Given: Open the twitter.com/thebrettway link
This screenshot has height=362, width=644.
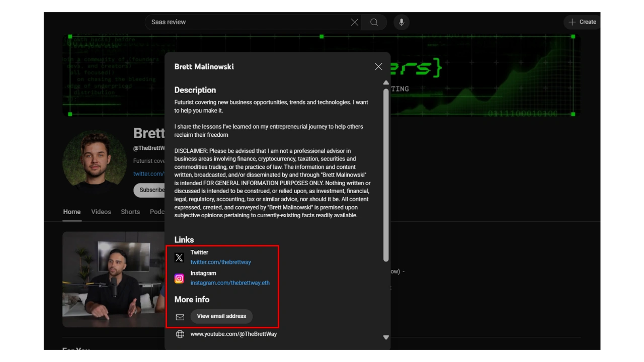Looking at the screenshot, I should pyautogui.click(x=220, y=262).
